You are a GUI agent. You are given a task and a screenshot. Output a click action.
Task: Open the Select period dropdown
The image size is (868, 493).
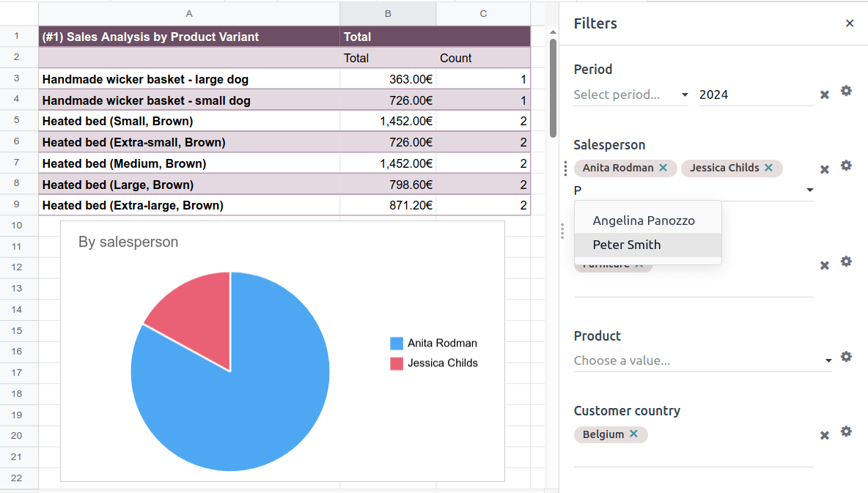[630, 94]
